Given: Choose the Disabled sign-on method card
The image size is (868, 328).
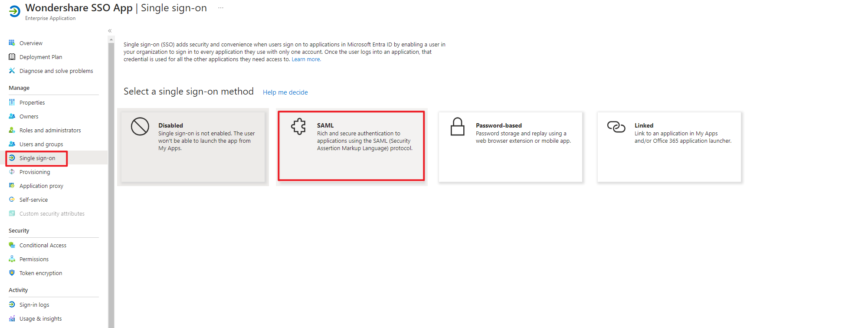Looking at the screenshot, I should (x=193, y=147).
